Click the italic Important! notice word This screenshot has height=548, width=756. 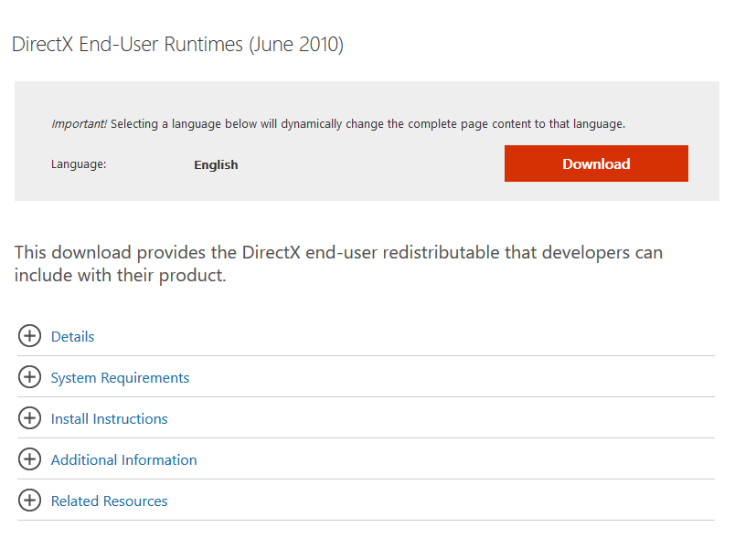(x=79, y=124)
